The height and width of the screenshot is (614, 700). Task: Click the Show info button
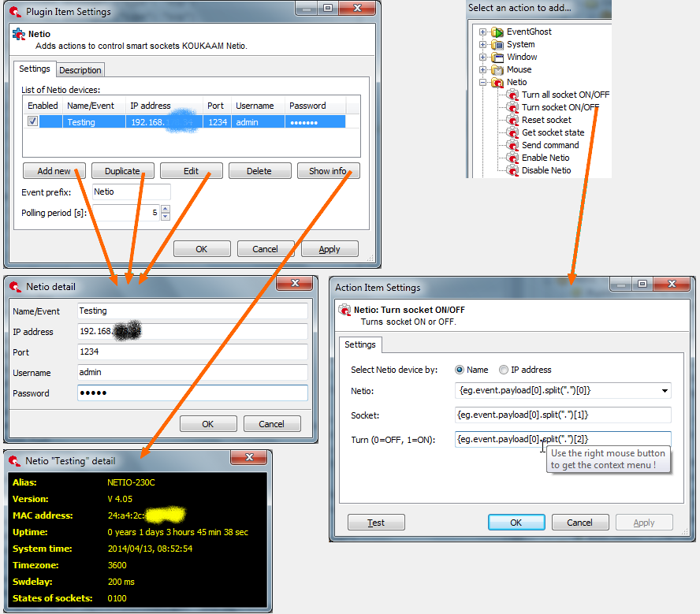328,171
